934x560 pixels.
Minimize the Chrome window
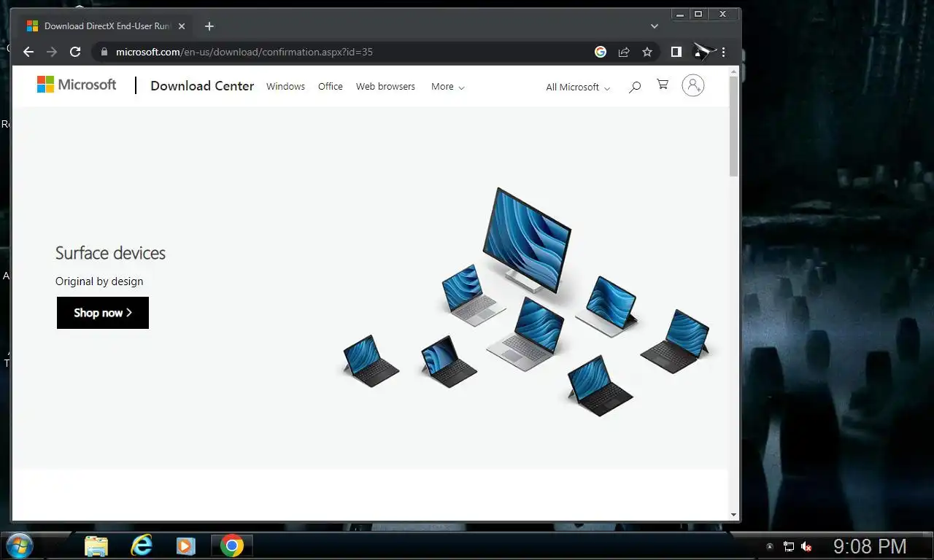click(680, 14)
